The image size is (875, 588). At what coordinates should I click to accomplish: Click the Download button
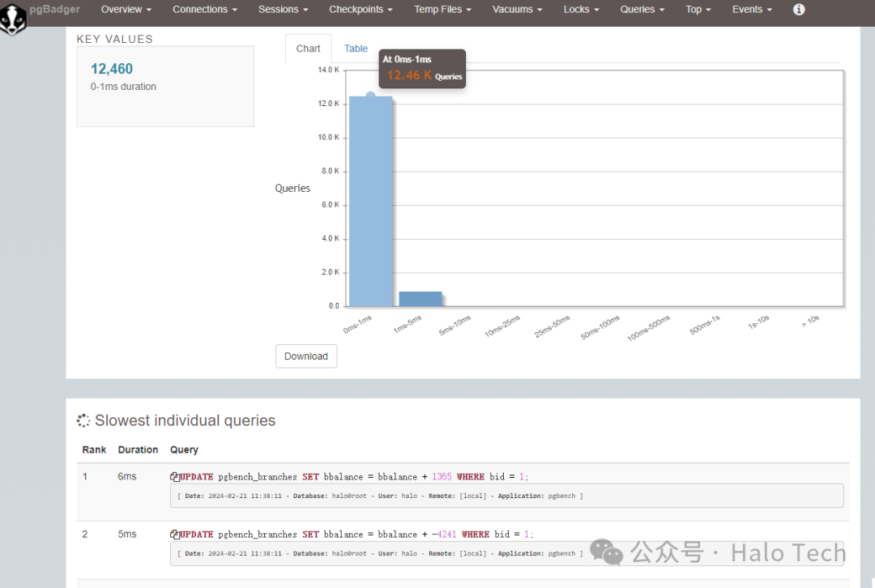pyautogui.click(x=305, y=356)
